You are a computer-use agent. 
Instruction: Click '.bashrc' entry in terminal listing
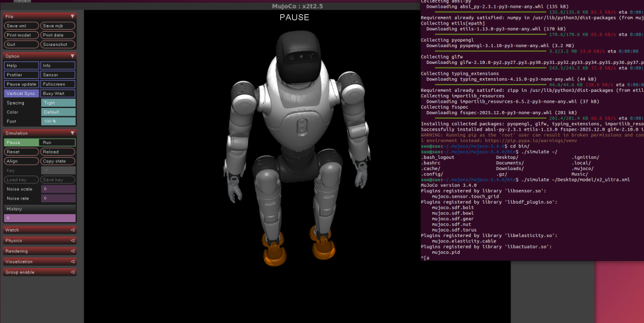[431, 163]
